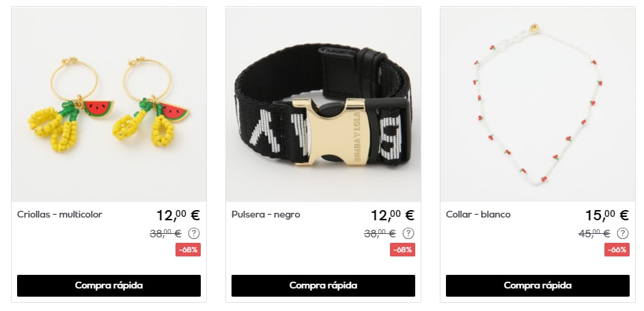Click the 12,00 € price of Criollas
644x311 pixels.
178,215
